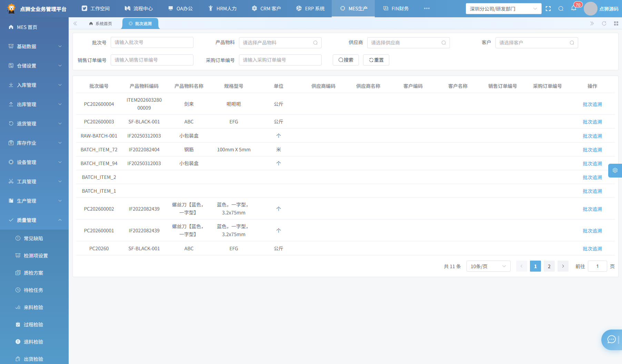Open MES 首页 in sidebar
622x364 pixels.
[34, 27]
